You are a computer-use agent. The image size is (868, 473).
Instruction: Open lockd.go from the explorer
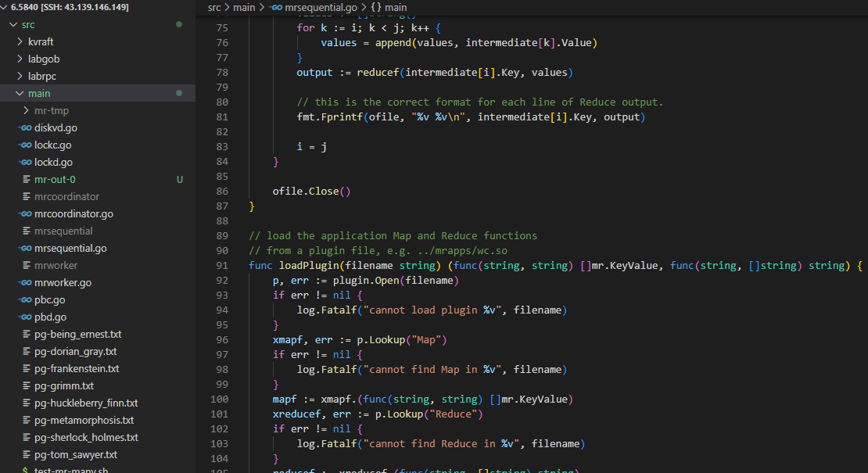pyautogui.click(x=53, y=162)
